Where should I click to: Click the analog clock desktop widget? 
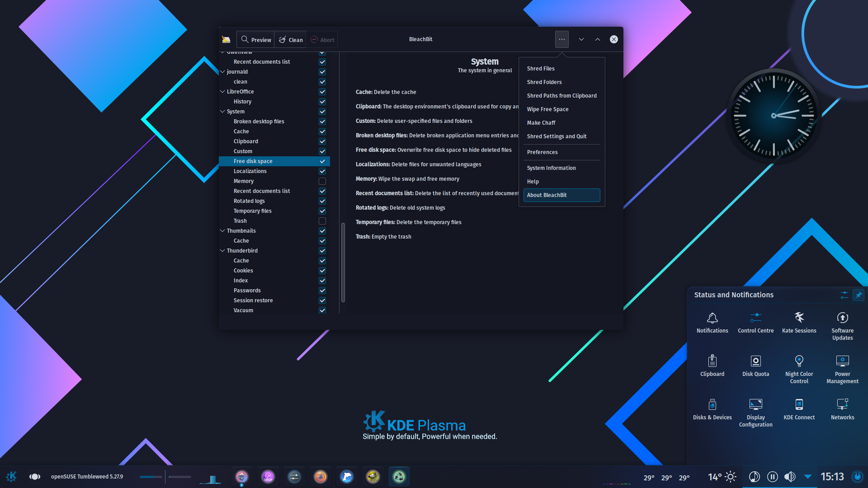click(774, 116)
